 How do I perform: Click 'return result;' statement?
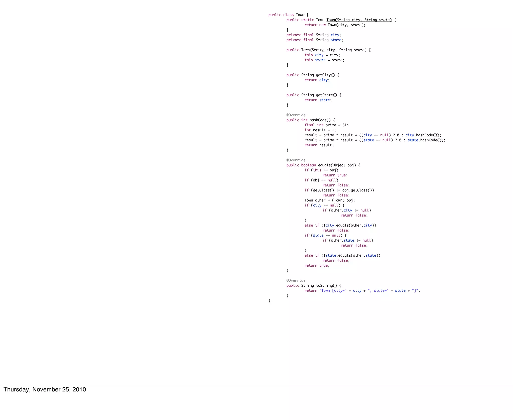coord(319,145)
